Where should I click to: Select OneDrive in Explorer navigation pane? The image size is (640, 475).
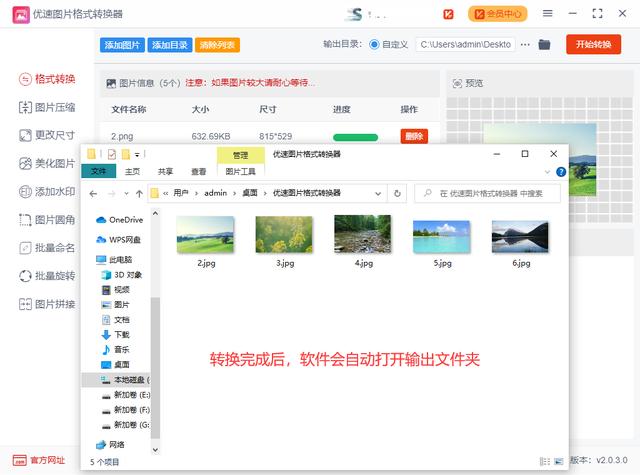coord(120,220)
